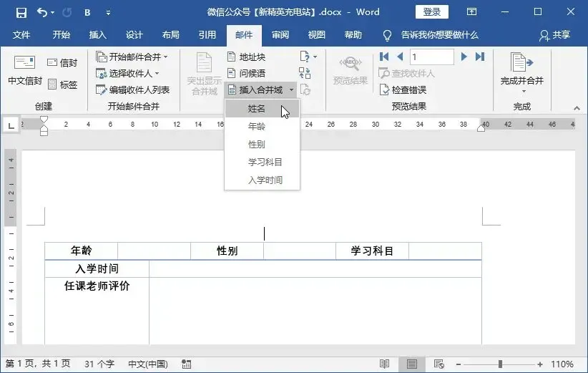This screenshot has height=373, width=588.
Task: Switch to the 审阅 tab
Action: point(280,35)
